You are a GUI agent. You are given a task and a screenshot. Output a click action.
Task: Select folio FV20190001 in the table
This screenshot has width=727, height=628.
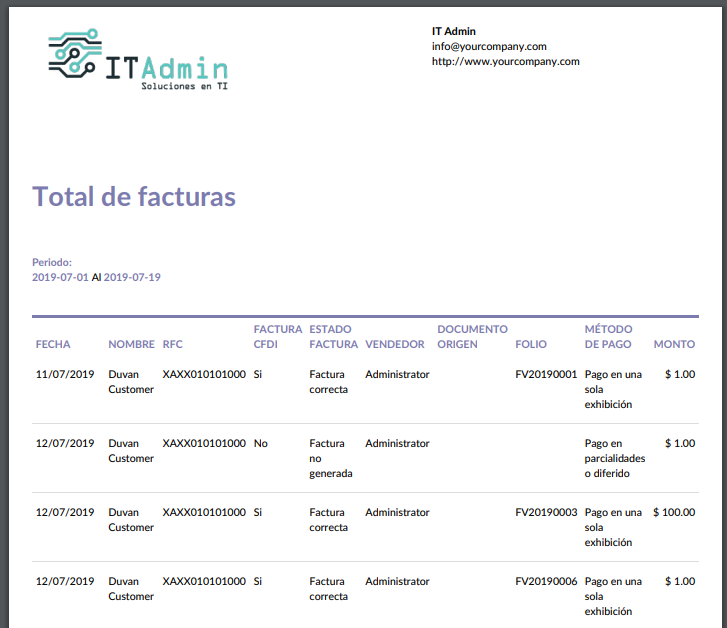tap(546, 374)
